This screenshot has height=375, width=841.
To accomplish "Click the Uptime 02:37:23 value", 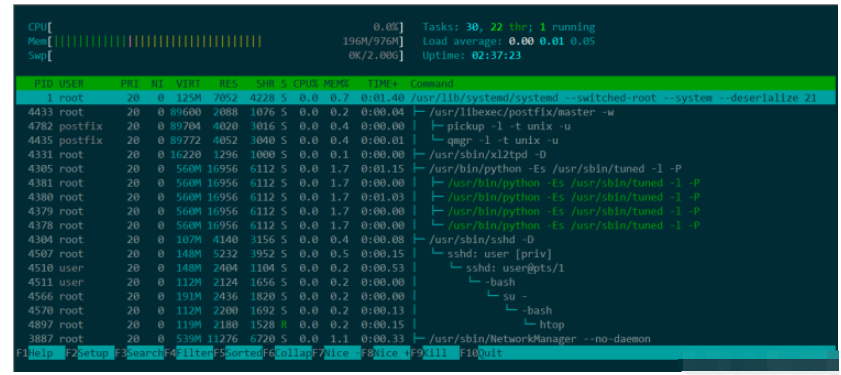I will tap(496, 55).
